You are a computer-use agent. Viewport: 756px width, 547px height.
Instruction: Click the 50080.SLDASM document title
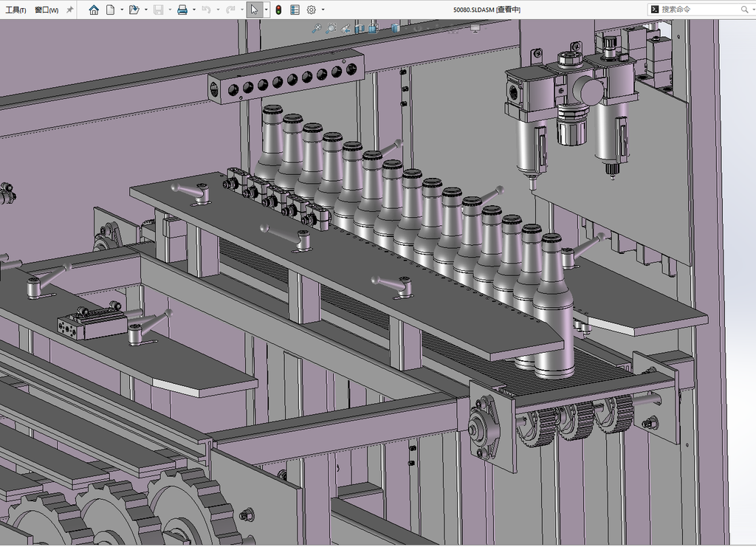(x=487, y=9)
